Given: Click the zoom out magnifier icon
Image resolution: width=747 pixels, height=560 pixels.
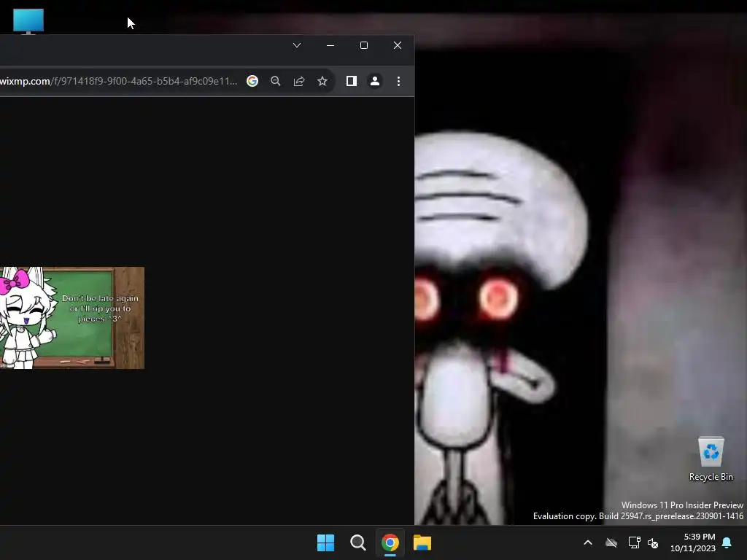Looking at the screenshot, I should click(x=275, y=81).
